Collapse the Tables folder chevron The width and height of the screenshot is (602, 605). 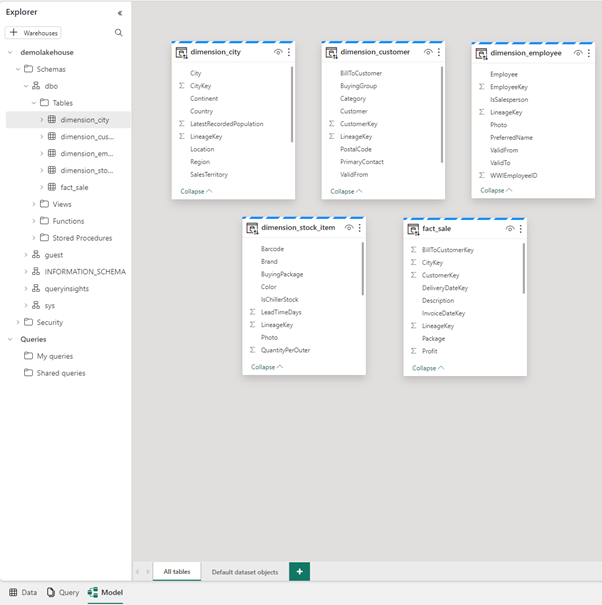click(34, 103)
